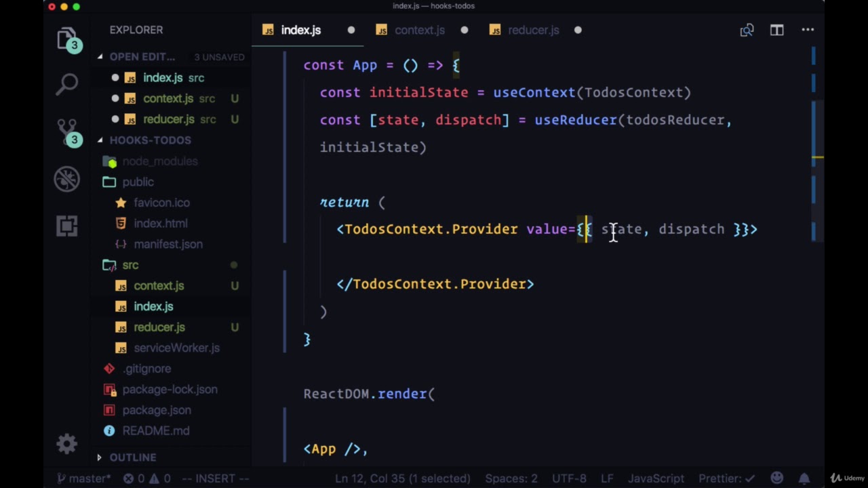Click the feedback smiley in status bar

pos(777,478)
